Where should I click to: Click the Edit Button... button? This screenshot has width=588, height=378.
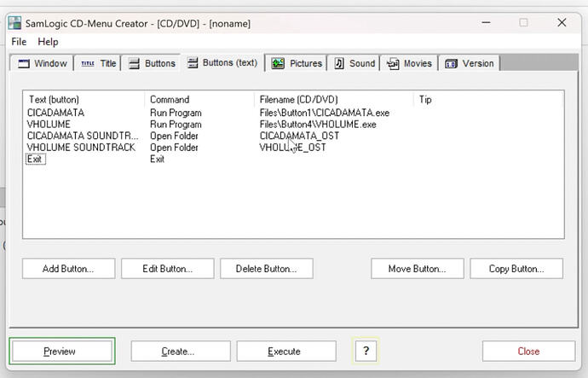168,269
